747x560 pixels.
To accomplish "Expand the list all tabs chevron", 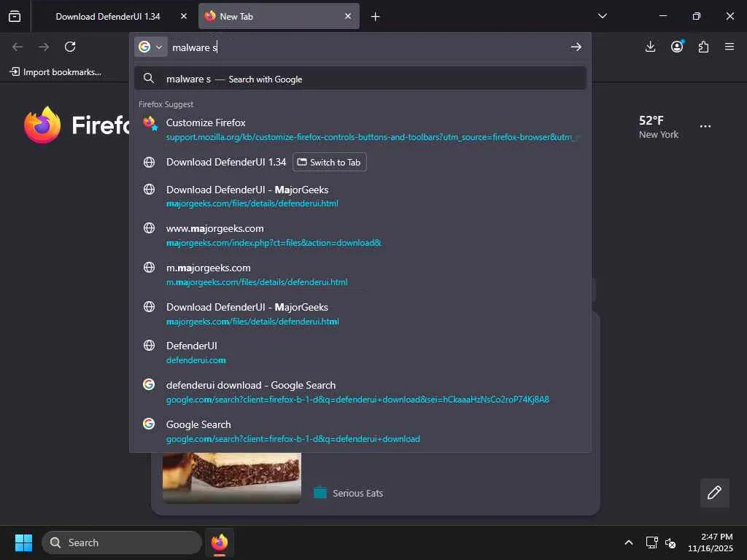I will pyautogui.click(x=602, y=17).
